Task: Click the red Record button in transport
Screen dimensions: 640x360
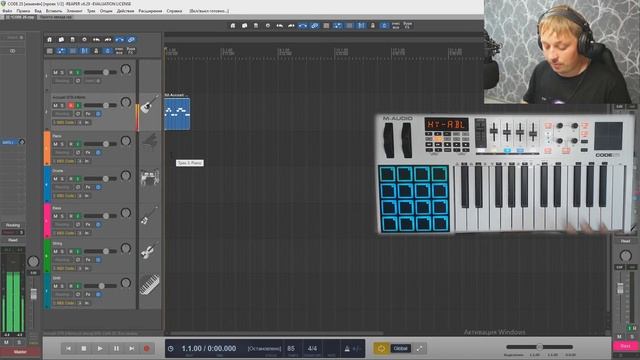Action: (x=147, y=349)
